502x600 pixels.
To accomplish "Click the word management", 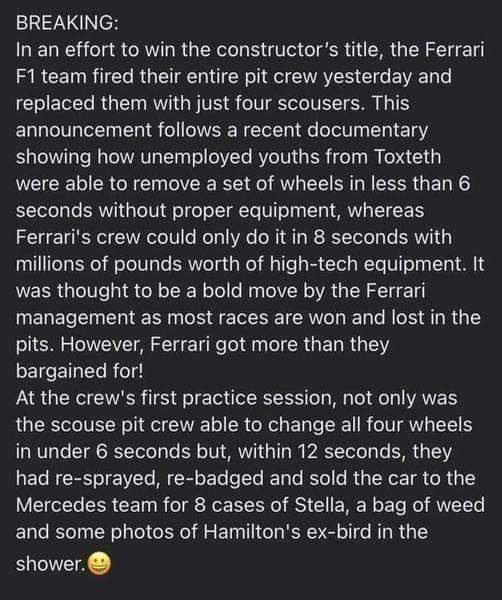I will [x=75, y=318].
